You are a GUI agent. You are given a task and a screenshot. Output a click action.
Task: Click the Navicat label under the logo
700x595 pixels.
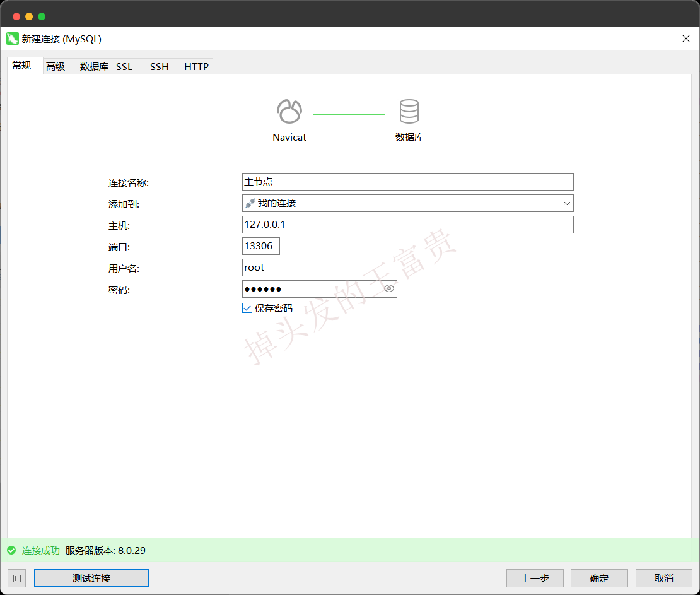[x=289, y=137]
